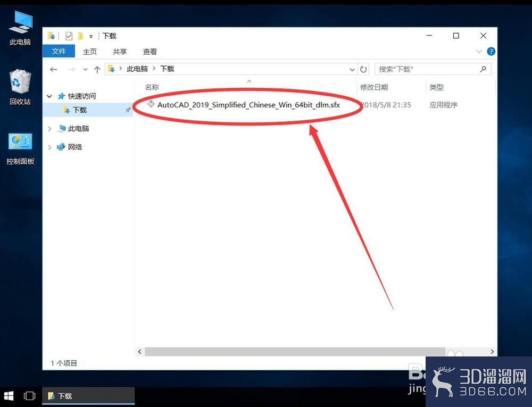Select 网络 in the navigation pane

click(75, 147)
